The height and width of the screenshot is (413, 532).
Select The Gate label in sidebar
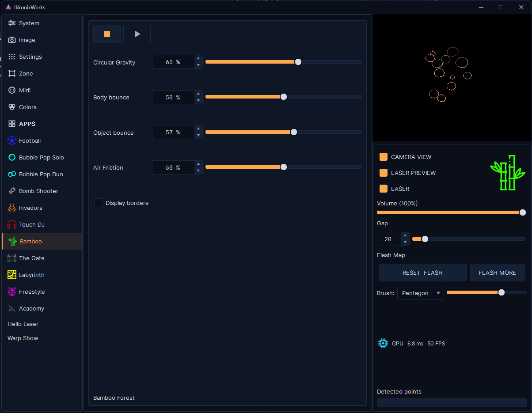point(32,258)
